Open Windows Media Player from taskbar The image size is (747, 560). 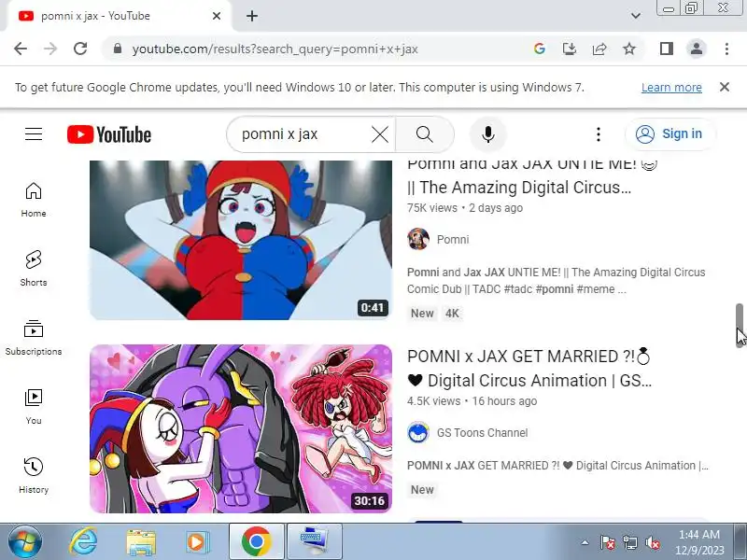[x=196, y=542]
